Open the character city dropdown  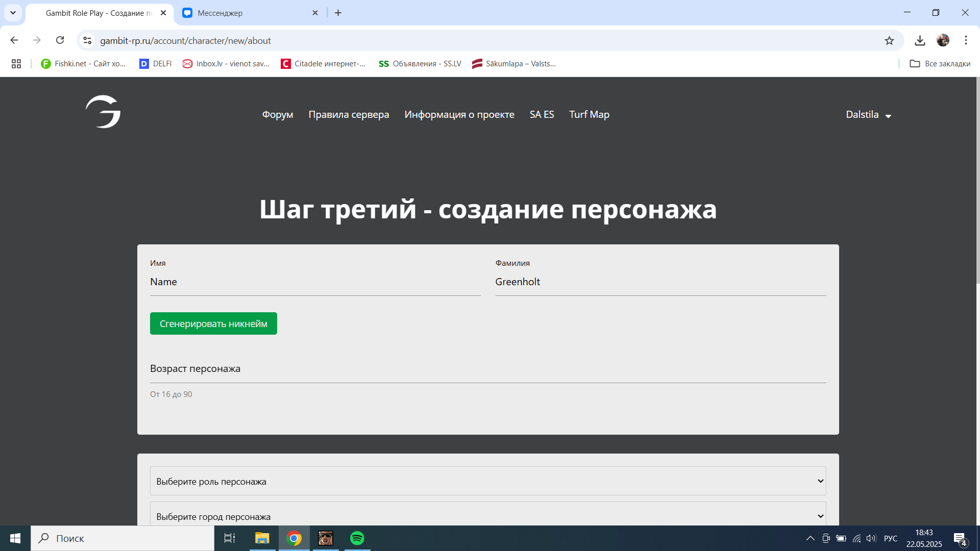click(x=487, y=515)
